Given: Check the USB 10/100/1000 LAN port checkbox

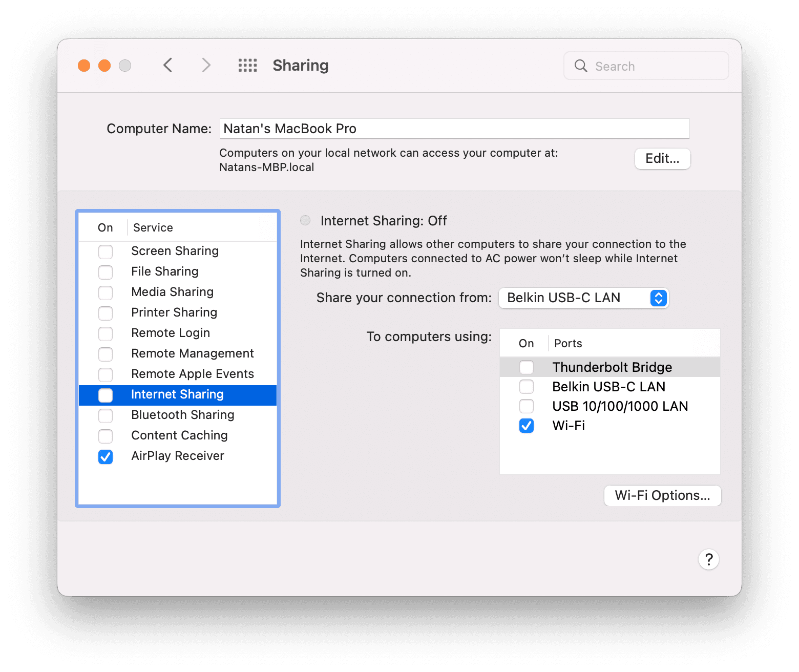Looking at the screenshot, I should point(527,406).
